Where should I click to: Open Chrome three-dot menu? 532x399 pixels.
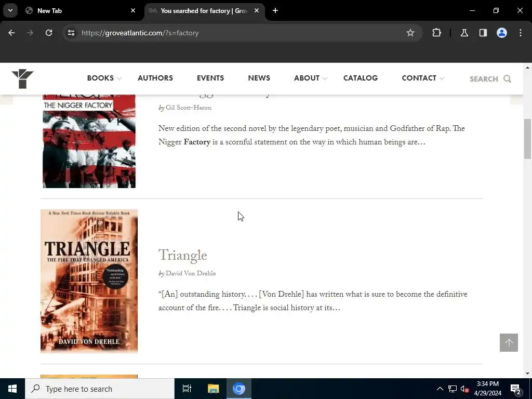pos(521,33)
